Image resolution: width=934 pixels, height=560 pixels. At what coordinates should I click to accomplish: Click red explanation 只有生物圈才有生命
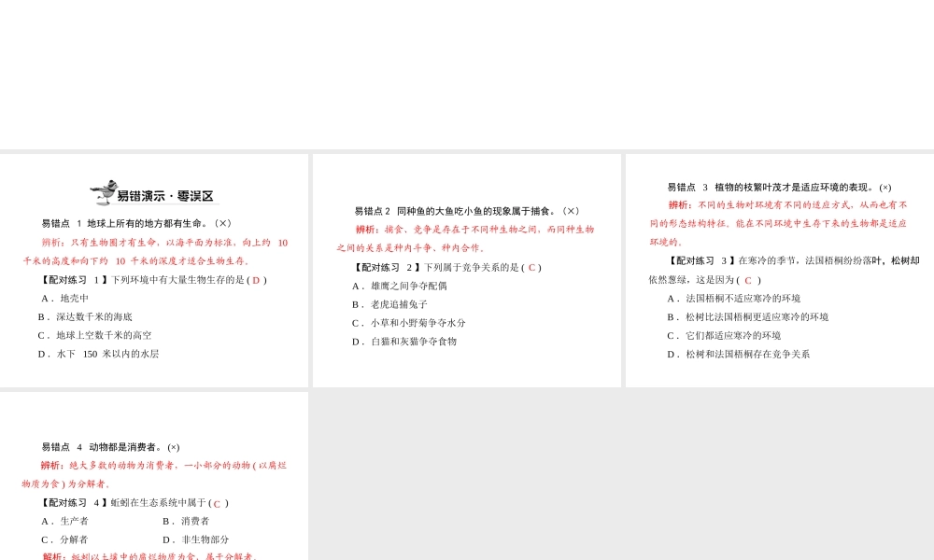coord(155,252)
